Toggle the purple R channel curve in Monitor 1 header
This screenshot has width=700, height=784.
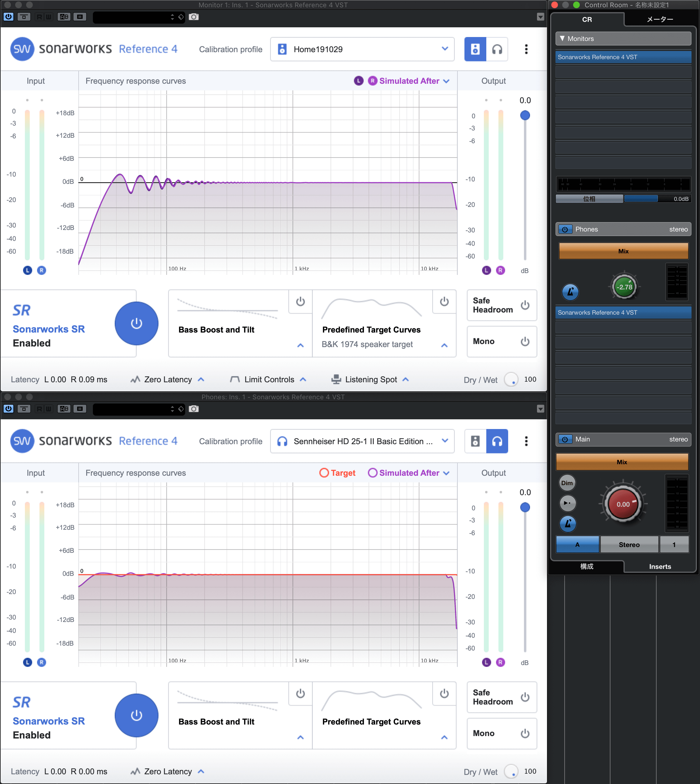click(372, 81)
